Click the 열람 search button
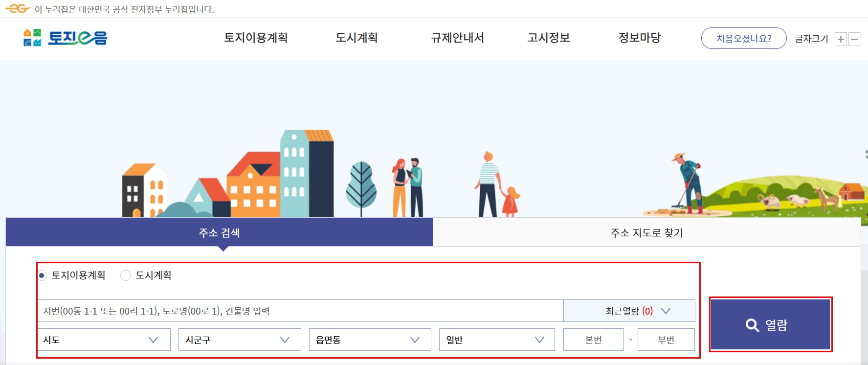This screenshot has width=868, height=365. point(770,323)
